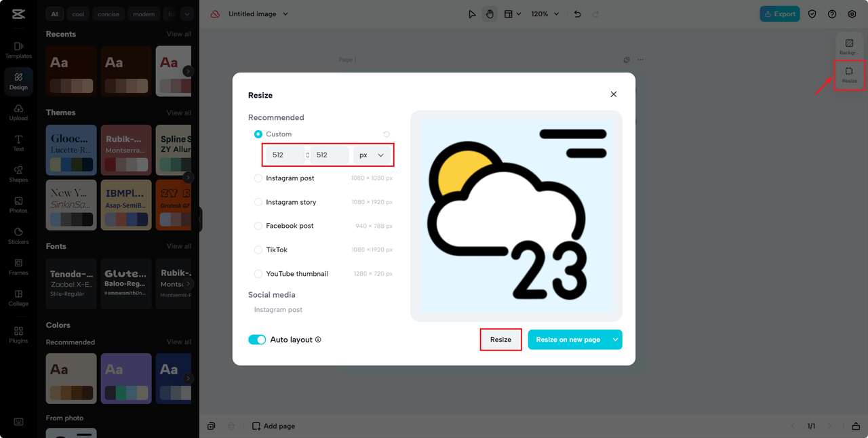Open the Upload panel
The width and height of the screenshot is (868, 438).
18,113
